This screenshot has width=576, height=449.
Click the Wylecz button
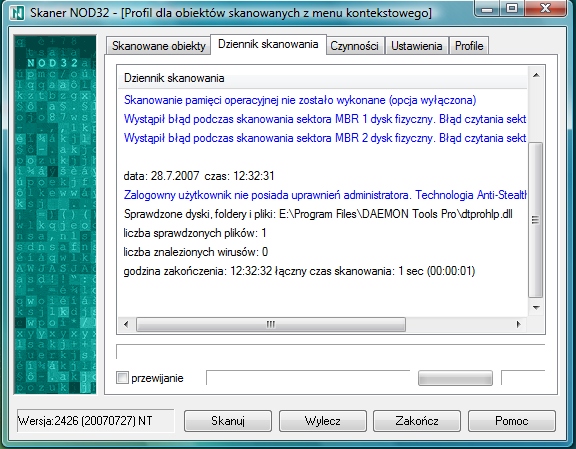point(323,421)
